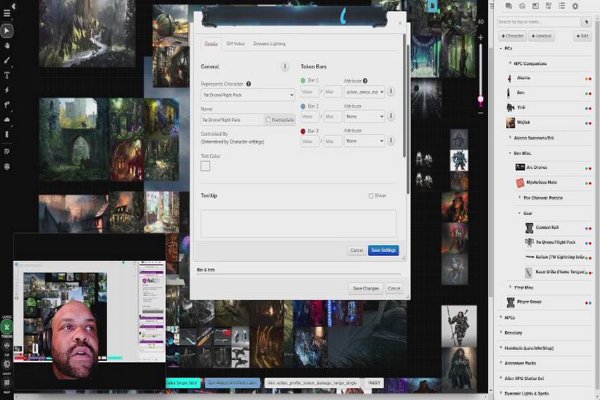Expand the Adventure Packs folder

[x=501, y=363]
